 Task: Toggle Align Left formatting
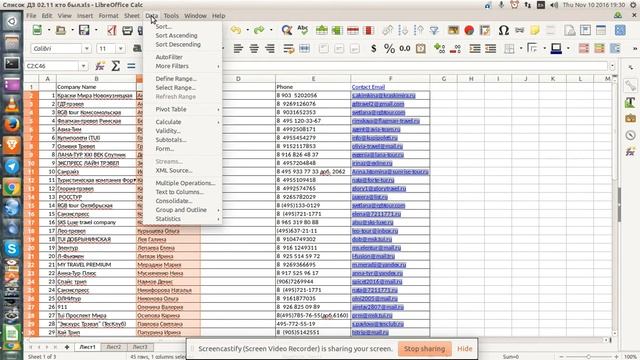(x=238, y=49)
